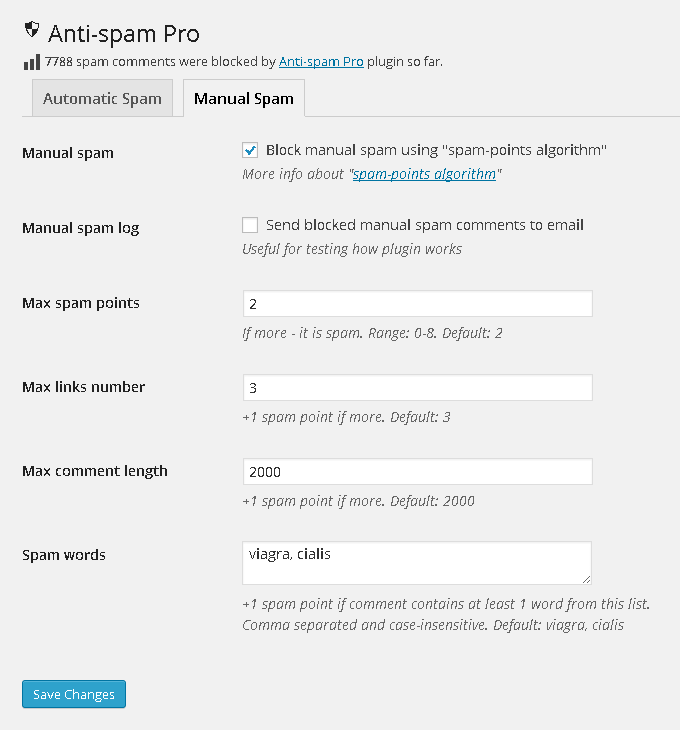Click the Block manual spam checkbox label text

point(436,150)
